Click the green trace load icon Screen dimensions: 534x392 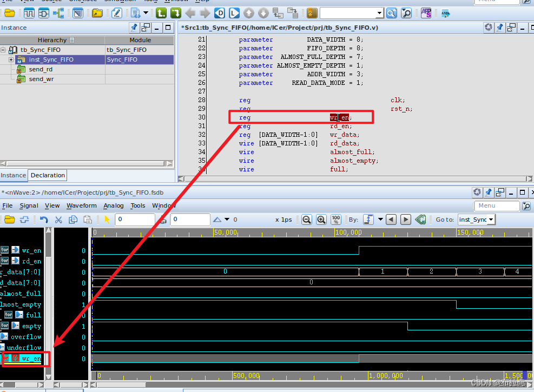pos(161,14)
